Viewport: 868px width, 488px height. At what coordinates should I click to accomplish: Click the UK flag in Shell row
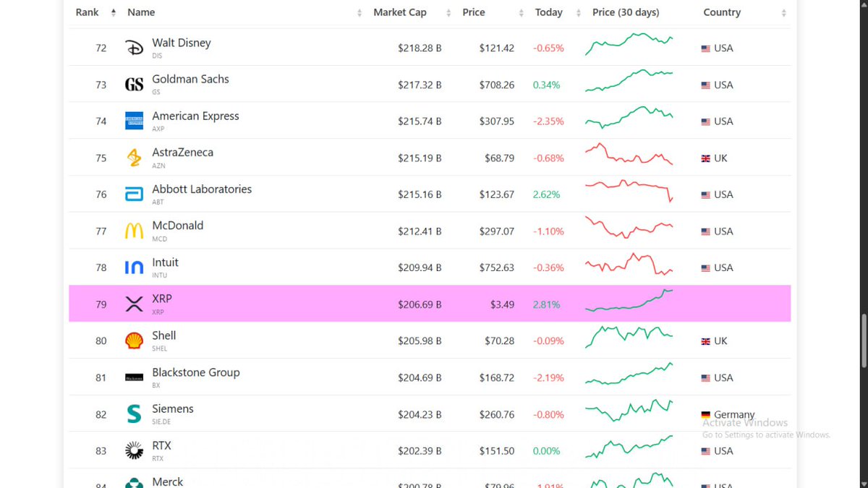(x=706, y=341)
